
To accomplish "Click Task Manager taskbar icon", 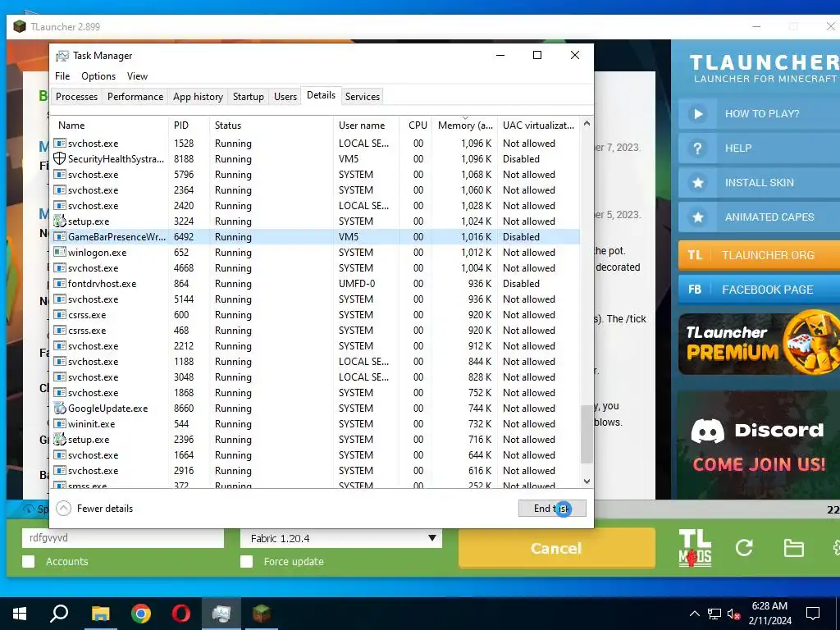I will pos(221,614).
